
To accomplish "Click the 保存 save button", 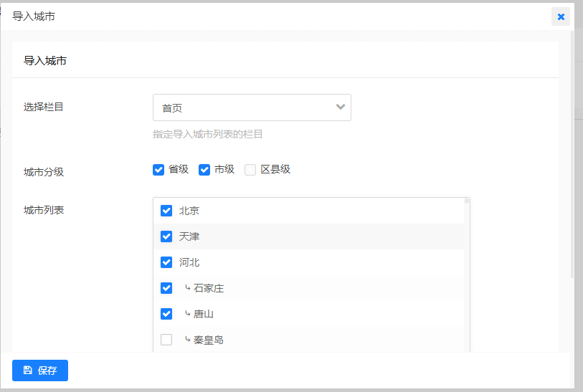I will [x=40, y=371].
